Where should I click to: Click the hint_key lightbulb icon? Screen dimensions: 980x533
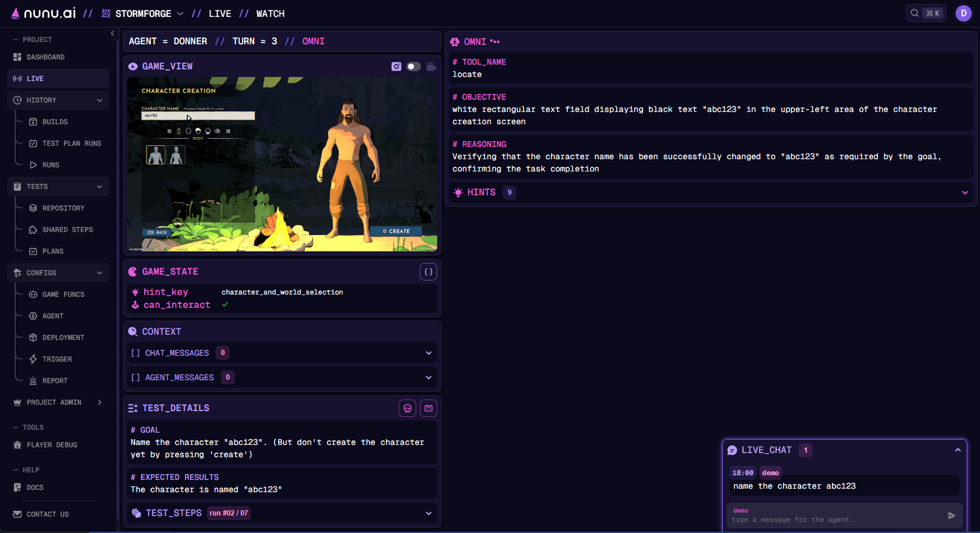tap(135, 292)
